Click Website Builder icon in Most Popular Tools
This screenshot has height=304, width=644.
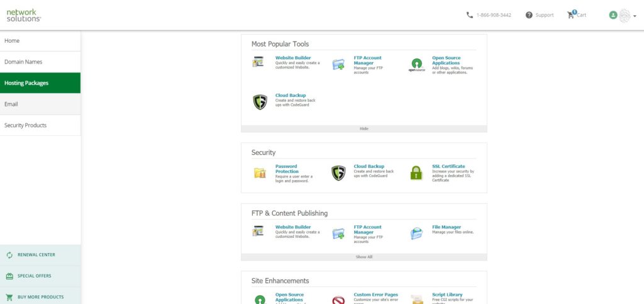[x=258, y=62]
